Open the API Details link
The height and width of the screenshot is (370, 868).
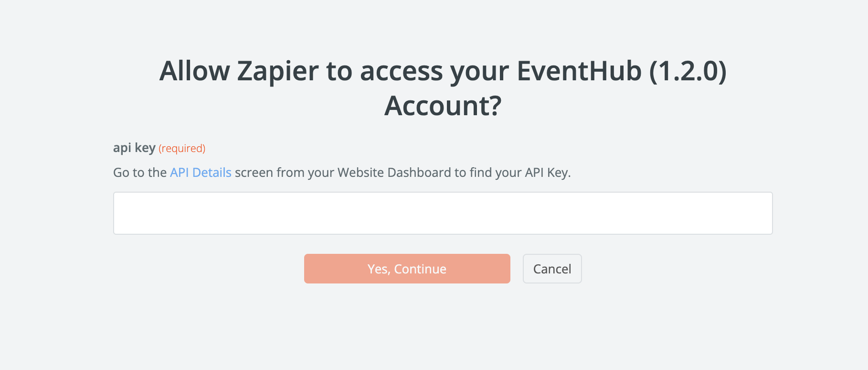point(201,173)
